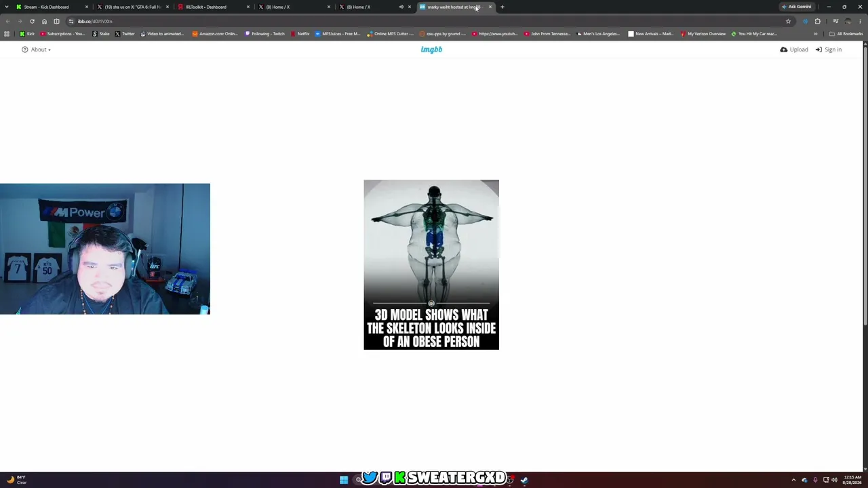Image resolution: width=868 pixels, height=488 pixels.
Task: Open the MP3Juices bookmark
Action: (338, 34)
